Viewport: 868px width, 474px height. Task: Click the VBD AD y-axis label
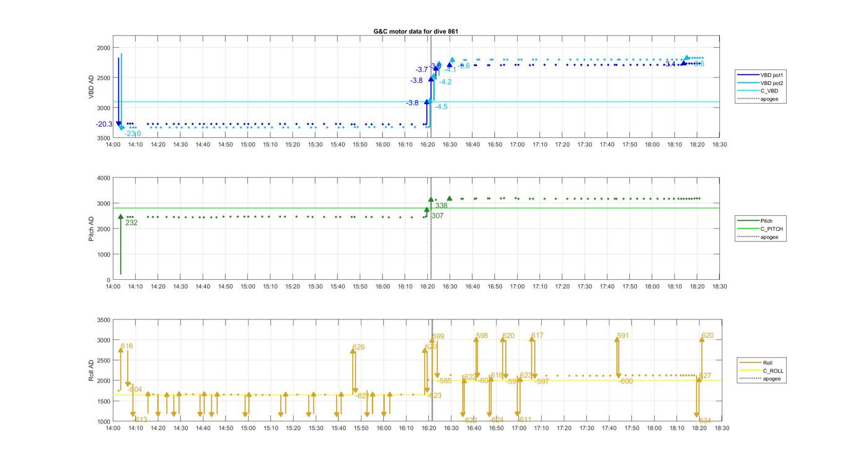pos(91,87)
